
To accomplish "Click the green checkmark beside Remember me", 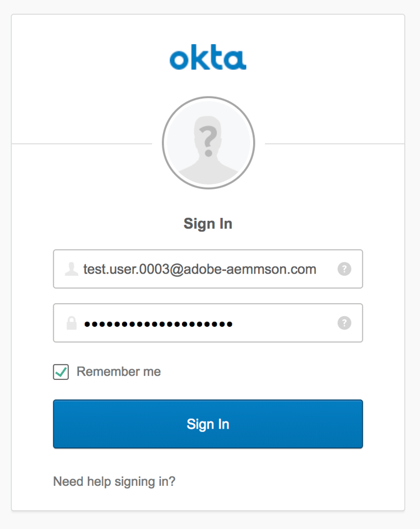I will pos(61,372).
